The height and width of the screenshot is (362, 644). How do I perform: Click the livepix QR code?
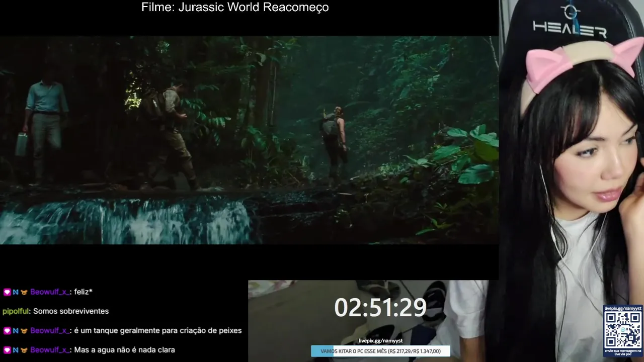click(623, 329)
